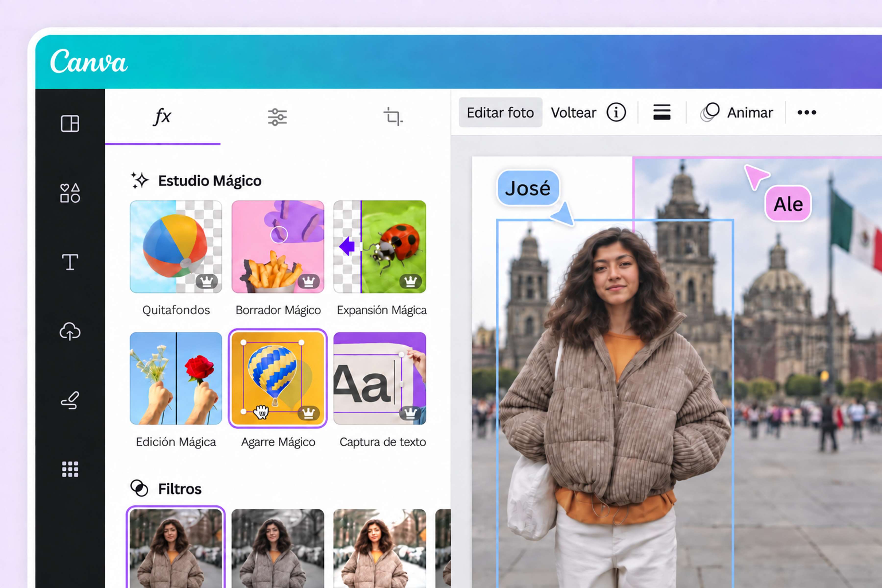This screenshot has width=882, height=588.
Task: Open the info icon in the toolbar
Action: [616, 112]
